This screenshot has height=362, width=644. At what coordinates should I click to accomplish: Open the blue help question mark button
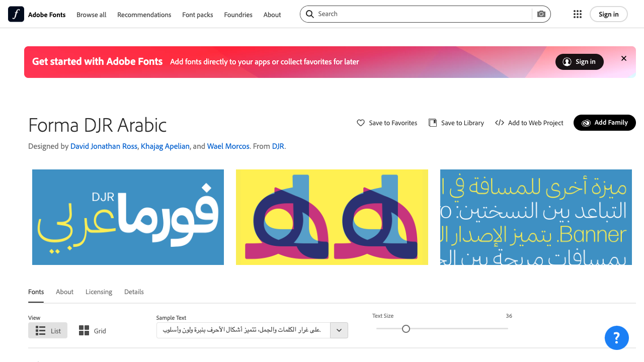click(617, 338)
